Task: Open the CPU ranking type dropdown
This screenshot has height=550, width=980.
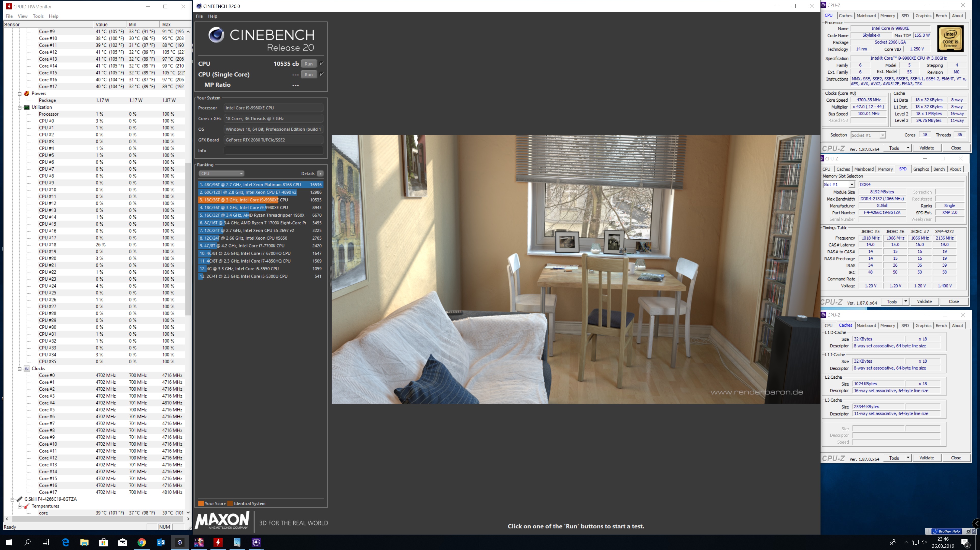Action: (x=221, y=174)
